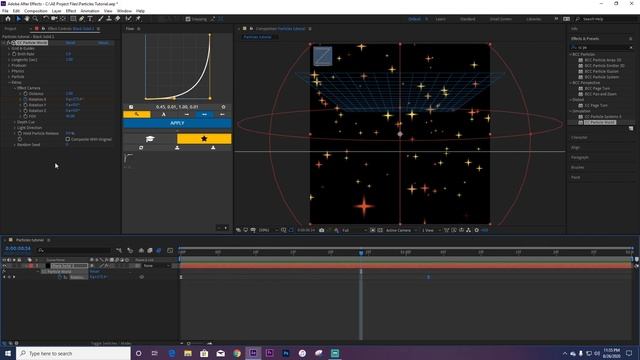
Task: Click the Flow learn graduation cap icon
Action: pyautogui.click(x=150, y=139)
